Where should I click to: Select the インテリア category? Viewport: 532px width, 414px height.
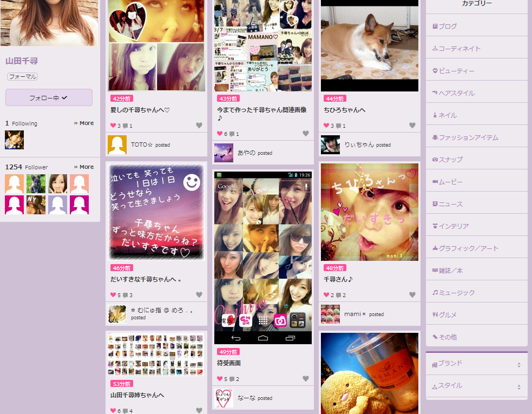pos(476,226)
